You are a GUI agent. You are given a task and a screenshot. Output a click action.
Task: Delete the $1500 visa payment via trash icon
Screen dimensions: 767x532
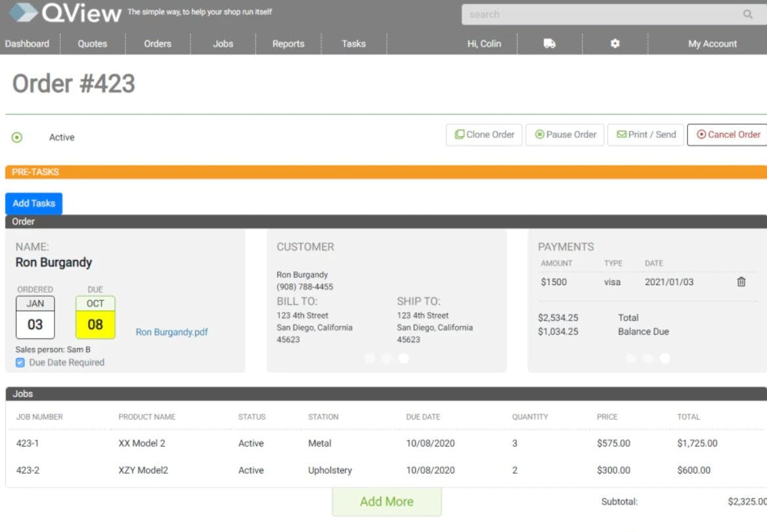click(x=741, y=282)
